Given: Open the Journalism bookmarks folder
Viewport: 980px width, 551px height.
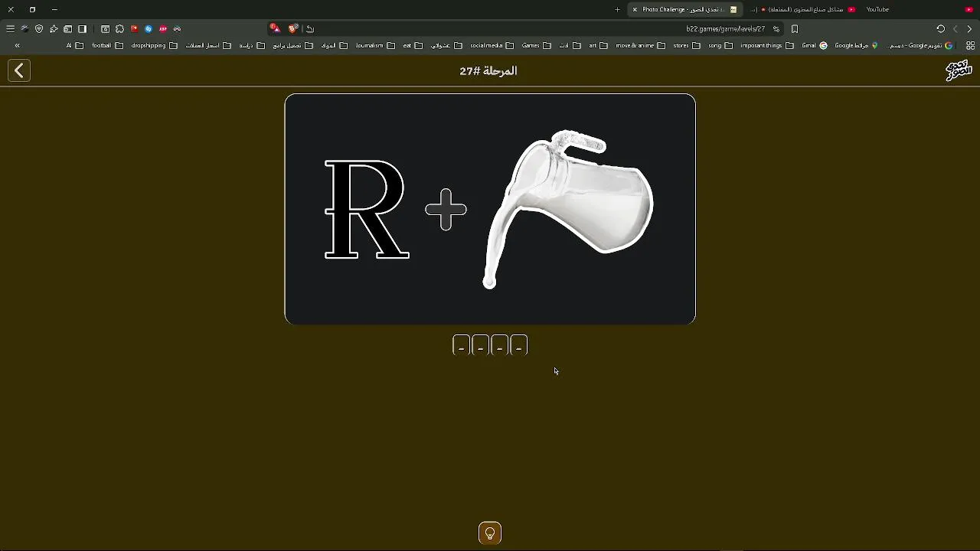Looking at the screenshot, I should tap(375, 45).
